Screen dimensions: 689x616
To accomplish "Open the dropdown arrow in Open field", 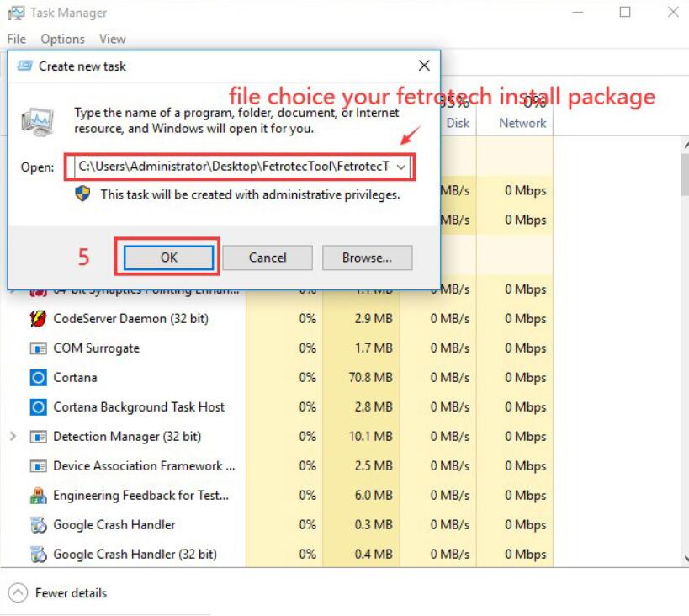I will (x=400, y=167).
